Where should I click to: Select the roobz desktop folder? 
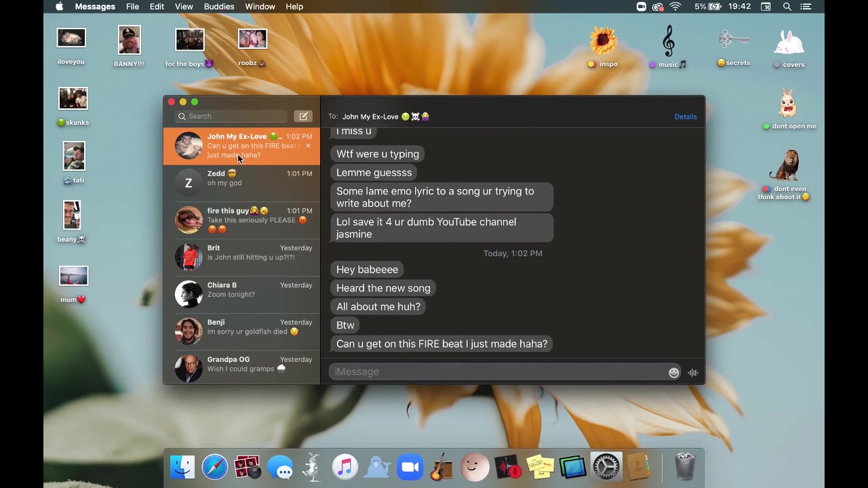[252, 47]
